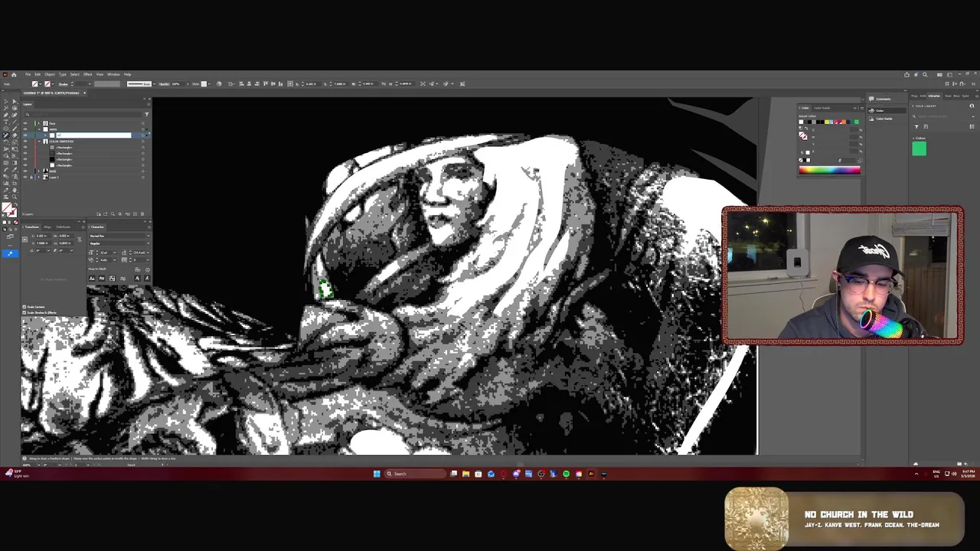Viewport: 980px width, 551px height.
Task: Click constrain width and height link icon
Action: pos(80,240)
